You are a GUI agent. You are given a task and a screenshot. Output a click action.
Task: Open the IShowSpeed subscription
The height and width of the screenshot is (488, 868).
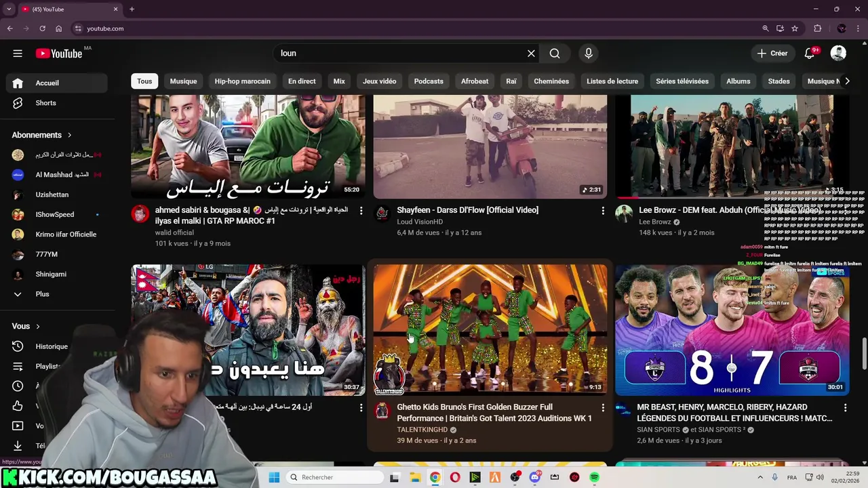[57, 214]
